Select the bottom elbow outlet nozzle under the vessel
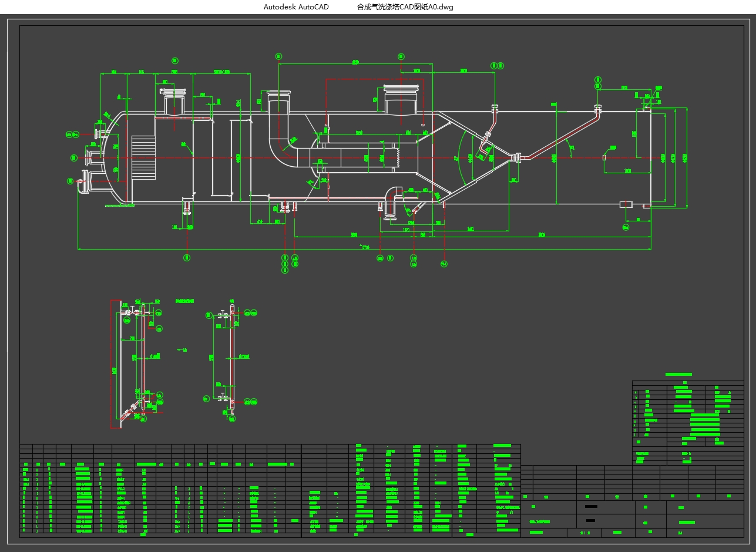Image resolution: width=756 pixels, height=552 pixels. click(391, 203)
